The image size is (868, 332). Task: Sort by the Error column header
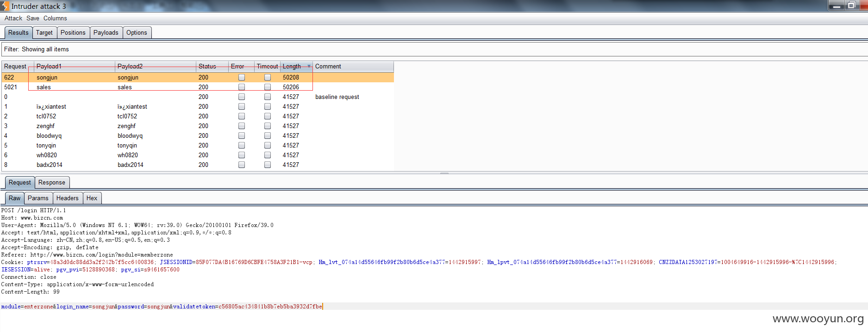[241, 66]
